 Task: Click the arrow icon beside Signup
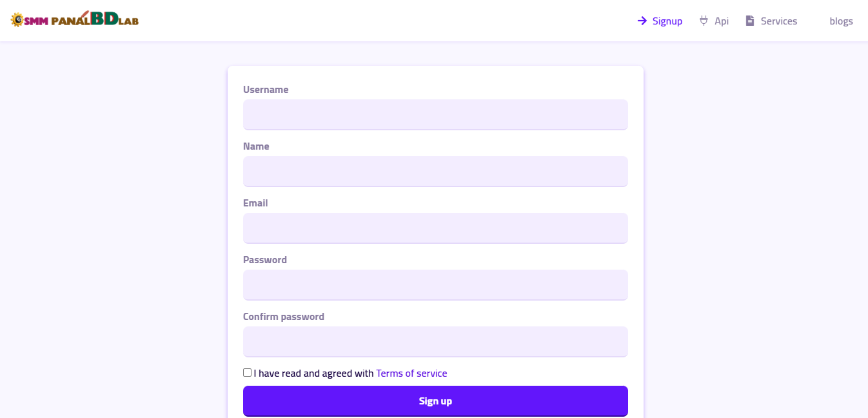642,21
